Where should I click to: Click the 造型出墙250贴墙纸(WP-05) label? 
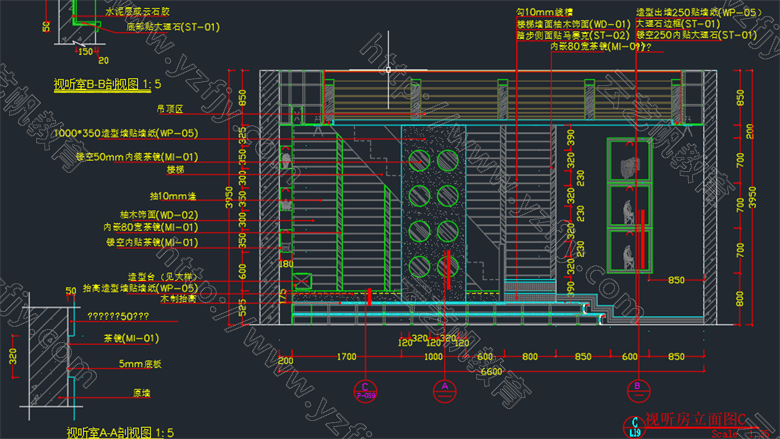(699, 12)
